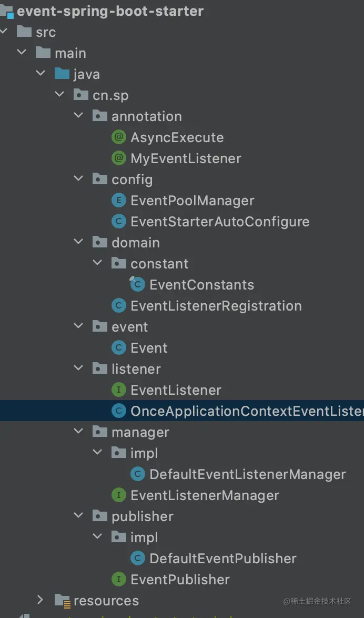Click the AsyncExecute annotation icon
Viewport: 364px width, 618px height.
(x=118, y=137)
